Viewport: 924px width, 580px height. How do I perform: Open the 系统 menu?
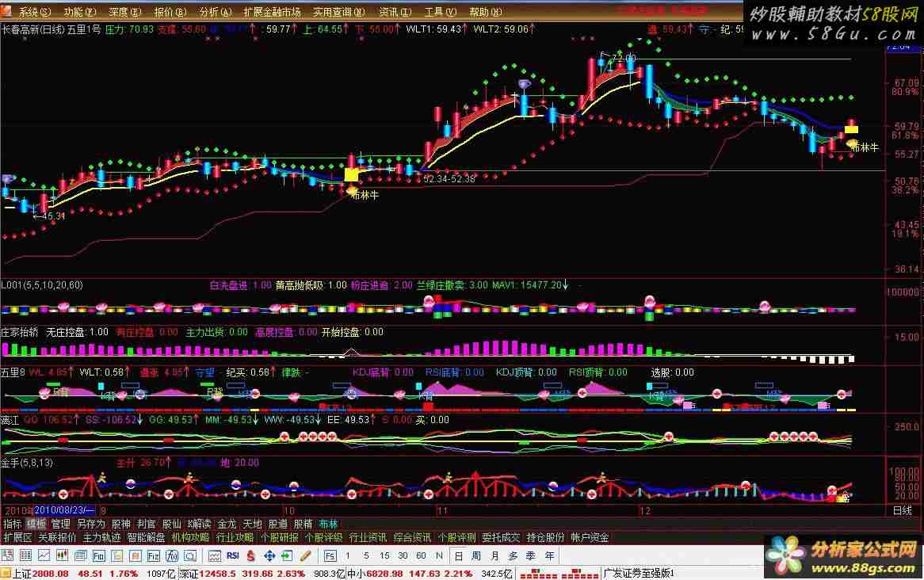(35, 12)
